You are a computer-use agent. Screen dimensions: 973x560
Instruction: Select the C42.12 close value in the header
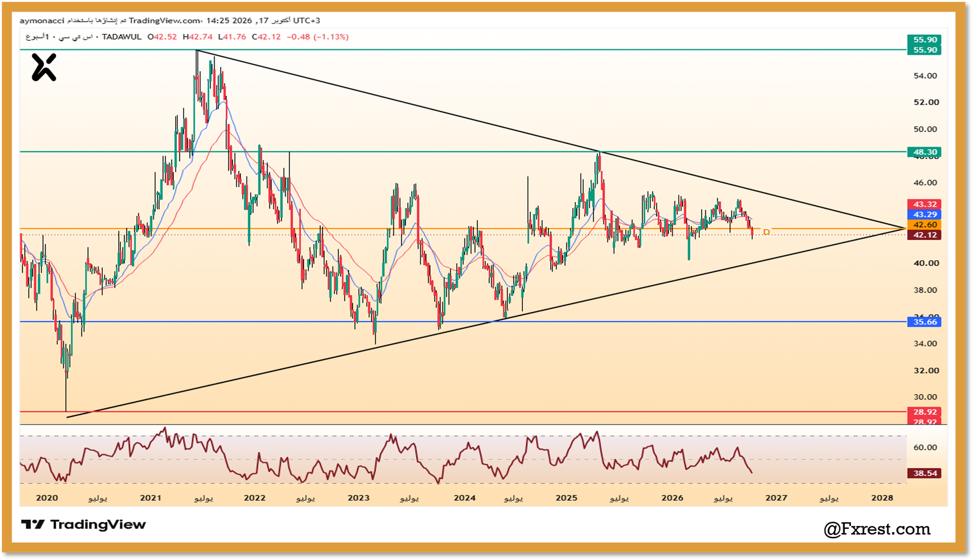click(x=266, y=37)
